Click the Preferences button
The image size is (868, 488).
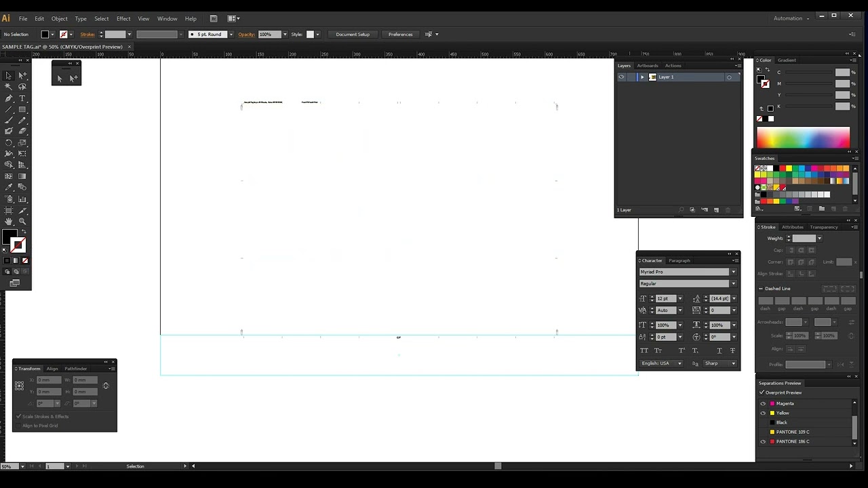400,35
